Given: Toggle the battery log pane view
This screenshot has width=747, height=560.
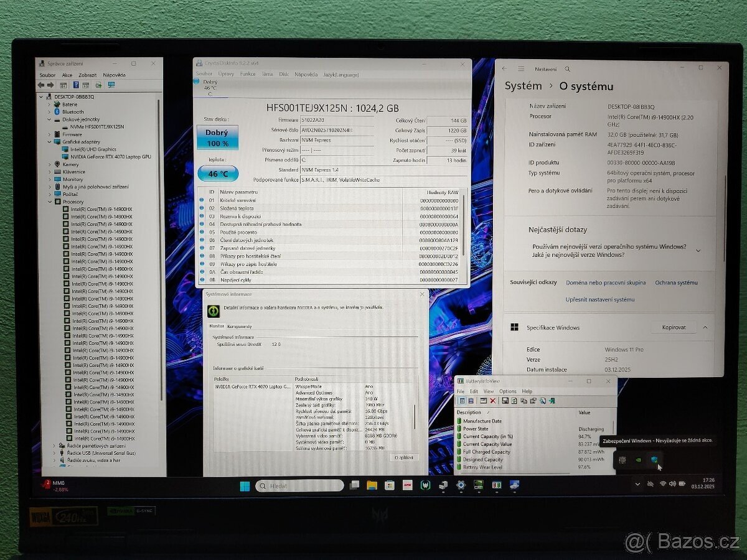Looking at the screenshot, I should (471, 401).
